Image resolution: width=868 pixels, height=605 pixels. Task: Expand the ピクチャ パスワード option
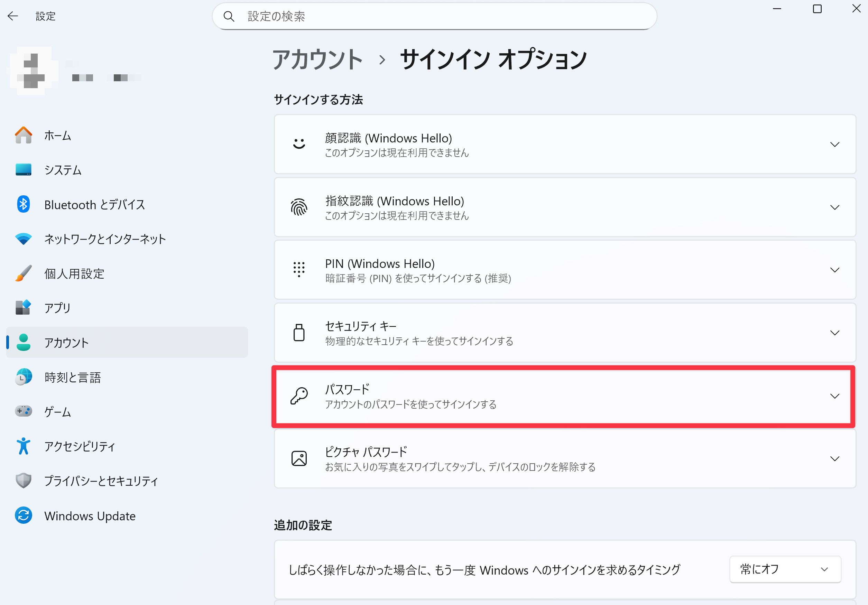(834, 459)
